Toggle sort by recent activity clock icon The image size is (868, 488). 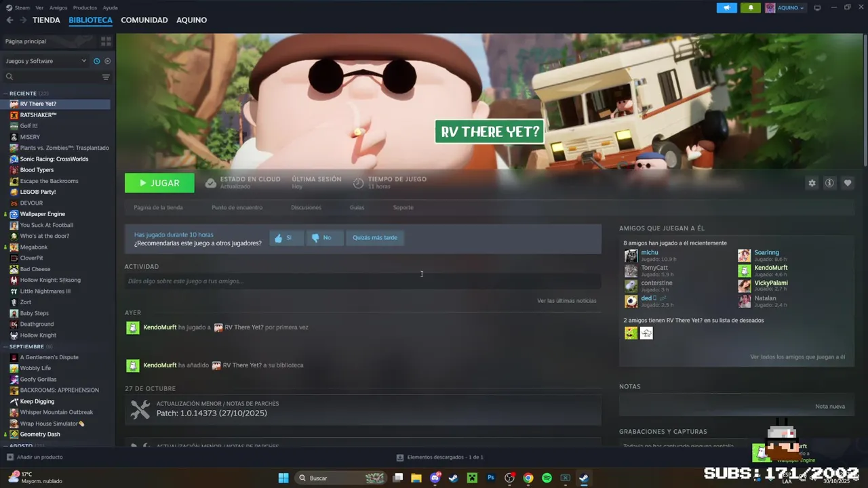tap(97, 61)
